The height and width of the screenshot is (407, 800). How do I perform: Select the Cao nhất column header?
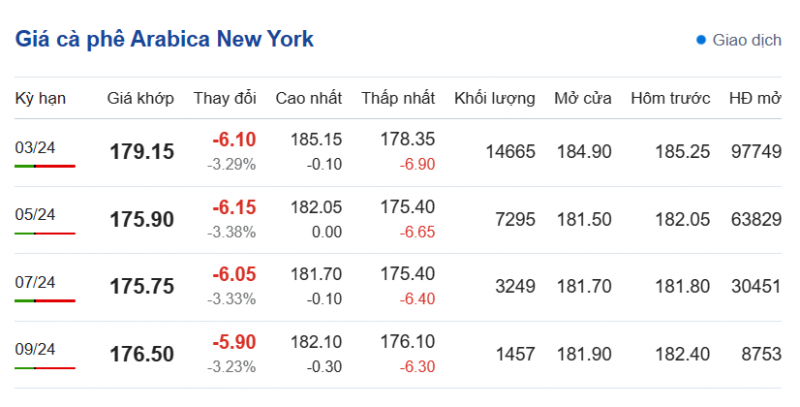[309, 98]
